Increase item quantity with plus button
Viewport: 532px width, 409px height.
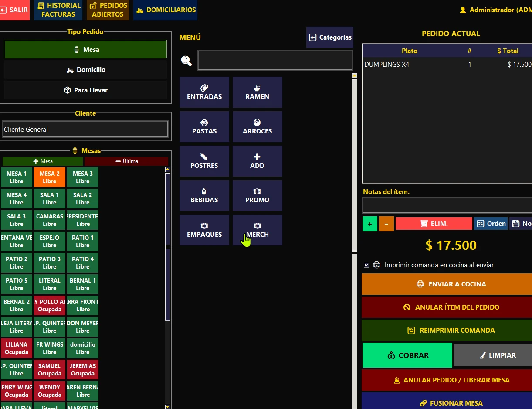(370, 224)
